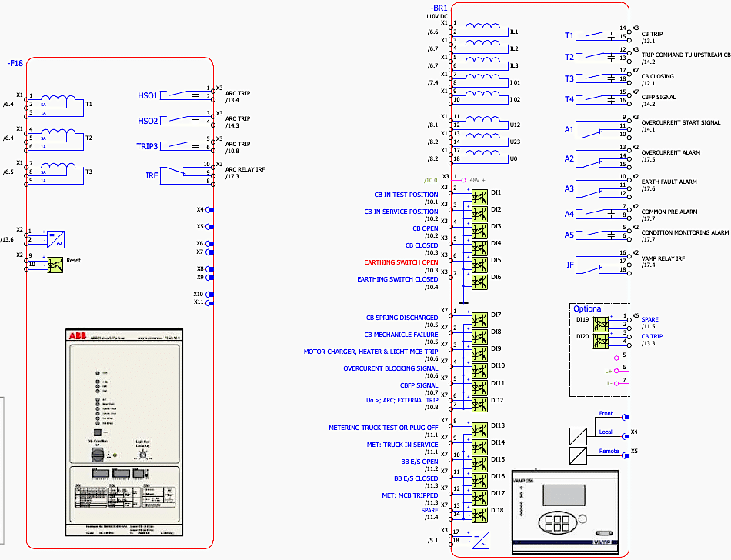Select the DI1 optocoupler input symbol
Viewport: 731px width, 560px height.
[x=479, y=197]
